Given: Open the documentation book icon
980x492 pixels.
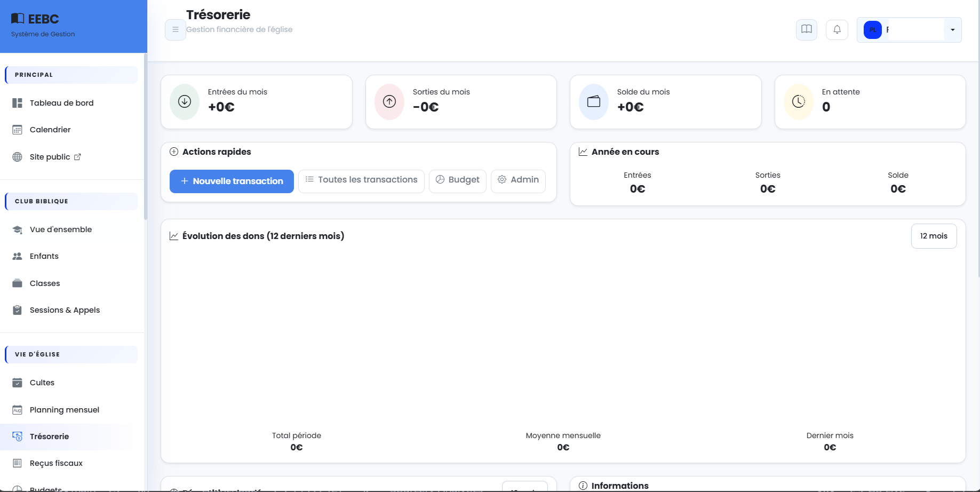Looking at the screenshot, I should tap(806, 30).
